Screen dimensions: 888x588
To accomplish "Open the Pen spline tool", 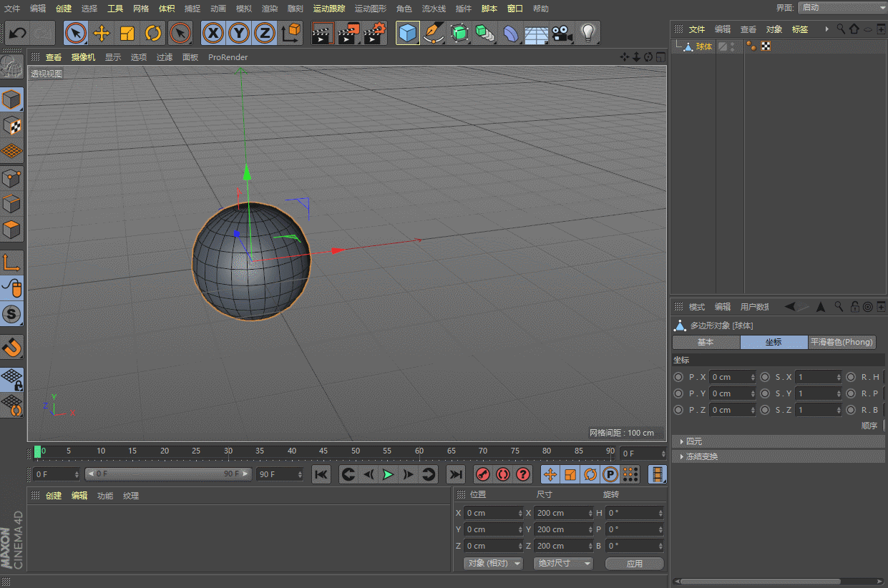I will pyautogui.click(x=433, y=34).
